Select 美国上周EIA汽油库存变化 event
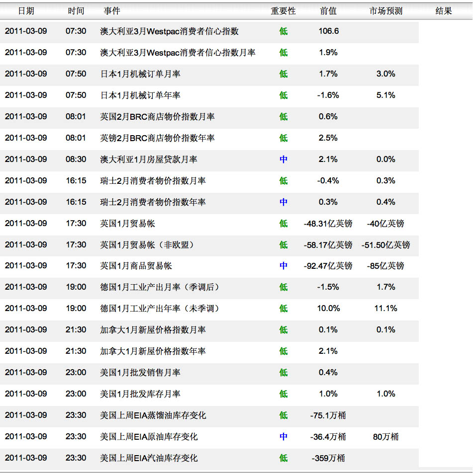 click(149, 458)
